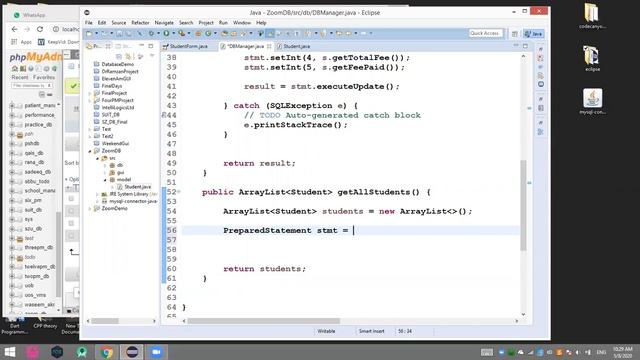Click the New Java Class icon

(x=209, y=33)
